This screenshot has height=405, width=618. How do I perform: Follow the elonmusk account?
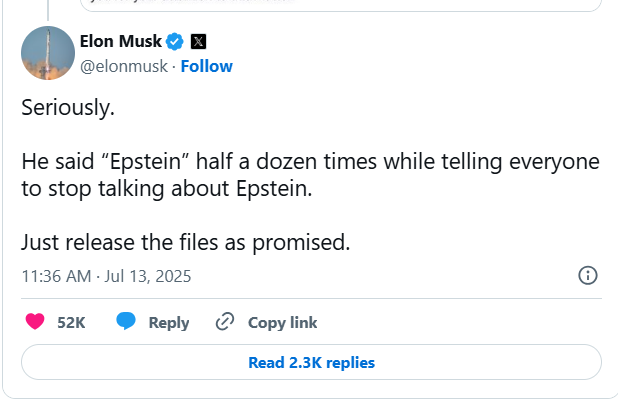click(207, 66)
